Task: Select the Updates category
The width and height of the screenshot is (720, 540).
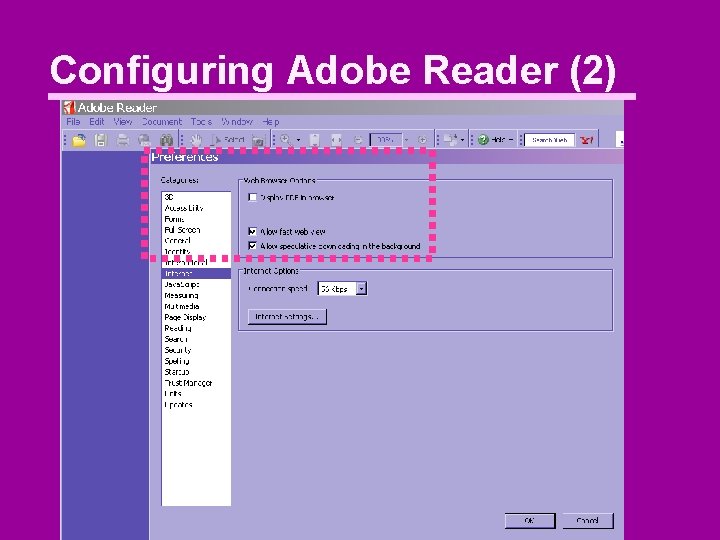Action: 196,405
